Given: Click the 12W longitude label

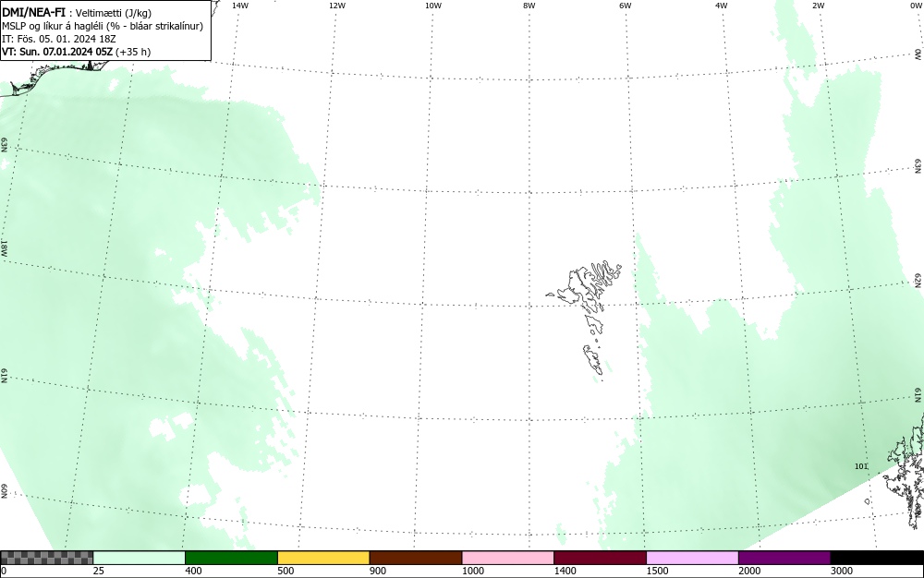Looking at the screenshot, I should [x=337, y=6].
